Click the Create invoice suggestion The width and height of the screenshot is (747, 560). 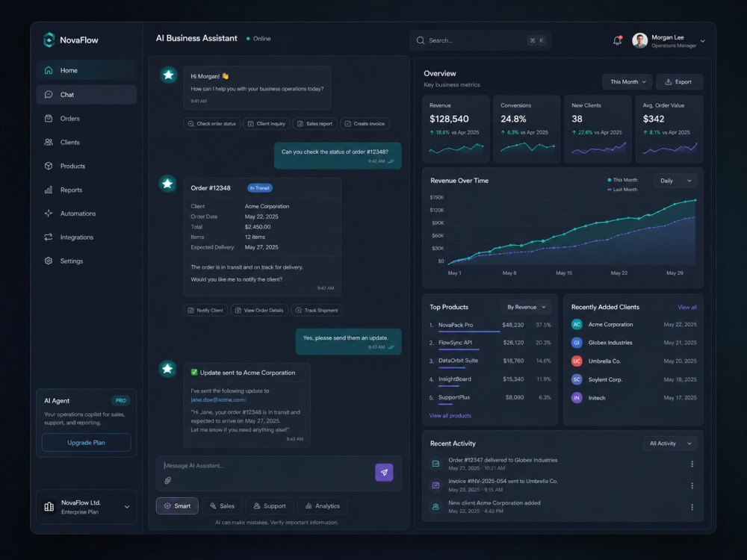(x=365, y=124)
